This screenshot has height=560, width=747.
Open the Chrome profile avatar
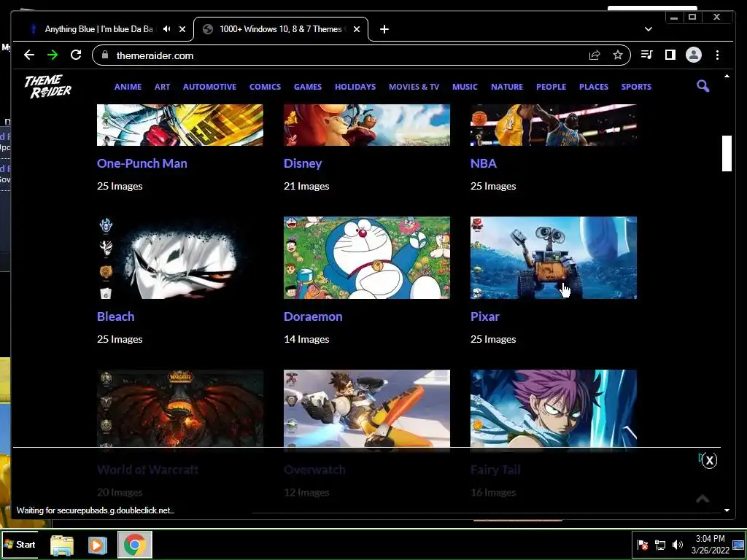click(694, 55)
